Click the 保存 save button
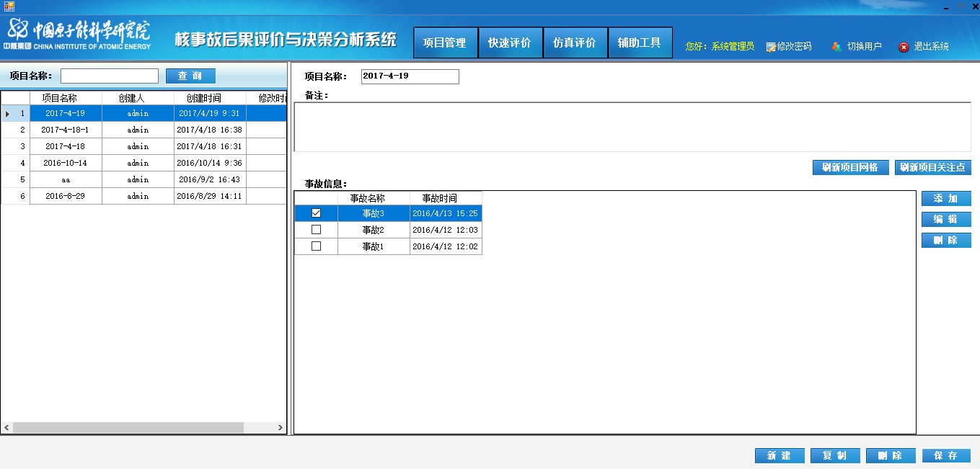Image resolution: width=980 pixels, height=469 pixels. (946, 456)
